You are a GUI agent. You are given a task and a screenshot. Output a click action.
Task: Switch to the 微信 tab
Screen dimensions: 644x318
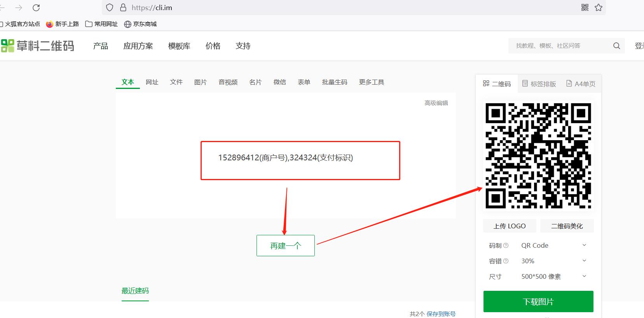280,82
